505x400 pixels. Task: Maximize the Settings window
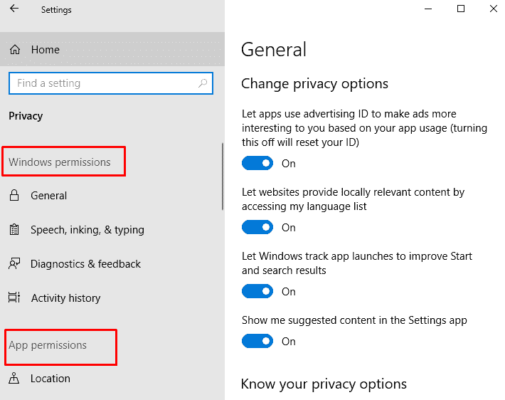point(461,9)
